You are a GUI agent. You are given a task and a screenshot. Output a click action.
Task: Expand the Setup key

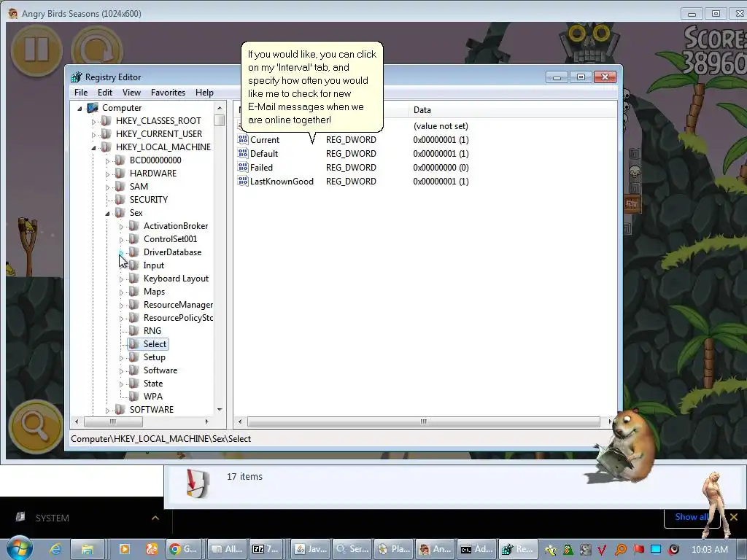coord(122,357)
